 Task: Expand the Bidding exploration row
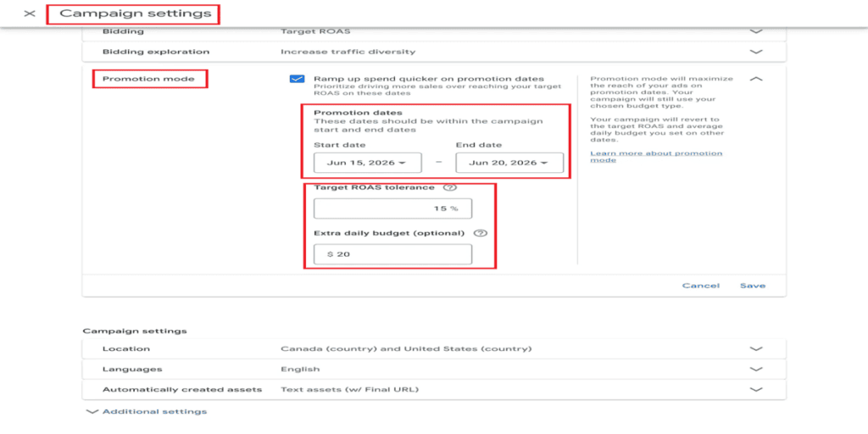pyautogui.click(x=755, y=52)
